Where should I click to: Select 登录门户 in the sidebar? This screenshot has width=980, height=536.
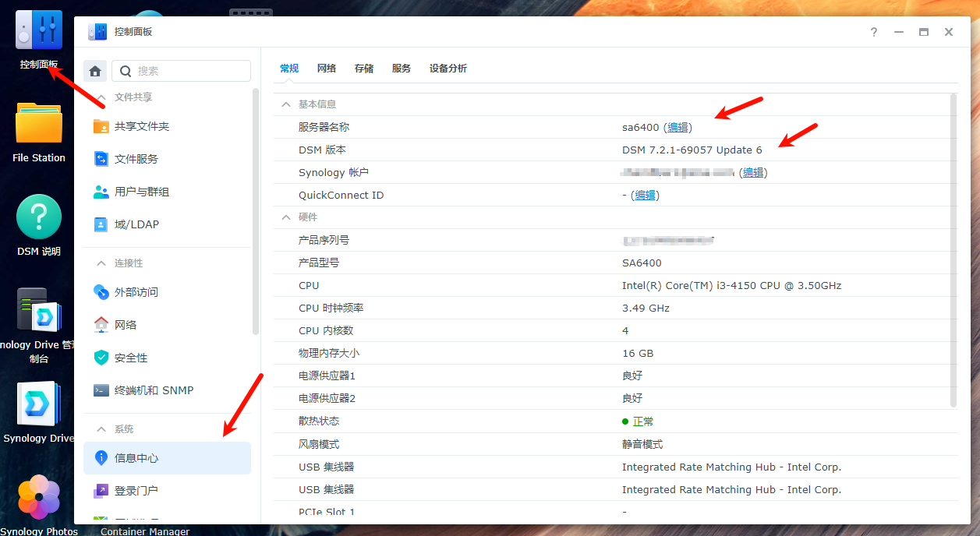(x=167, y=491)
